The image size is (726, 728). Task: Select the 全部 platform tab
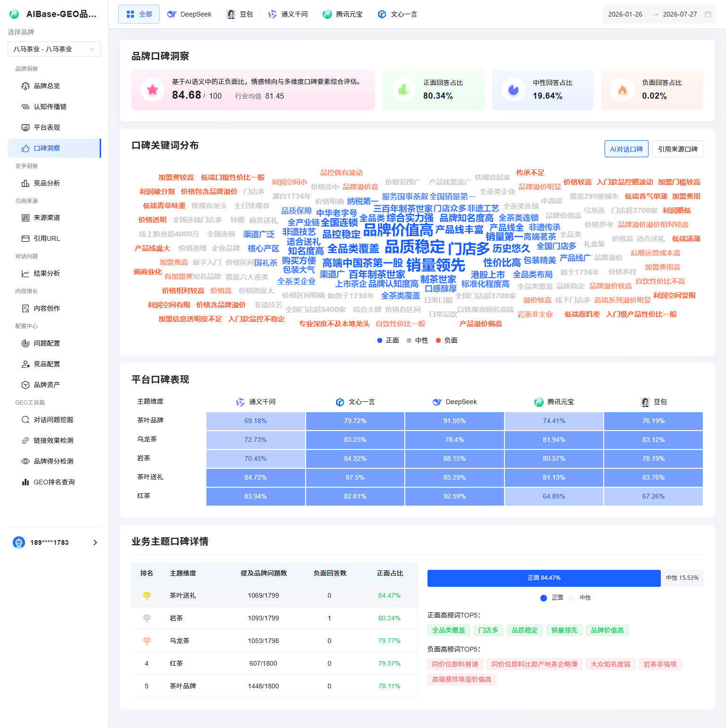coord(139,14)
